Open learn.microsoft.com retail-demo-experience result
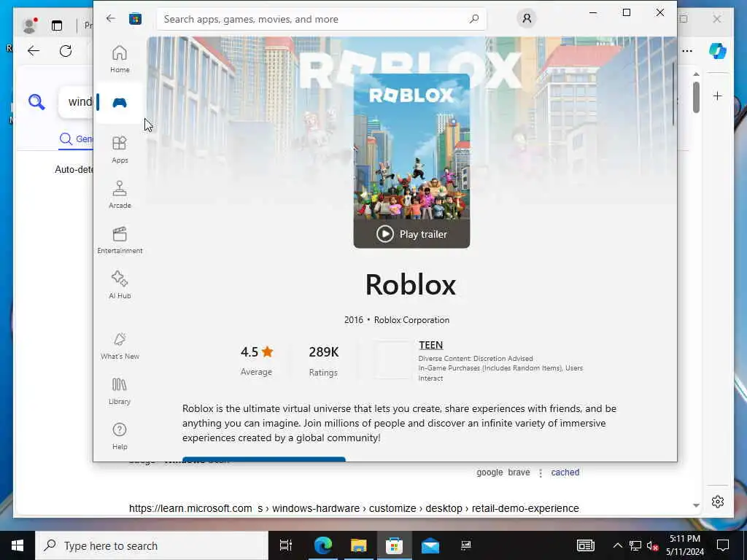This screenshot has height=560, width=747. pos(354,508)
